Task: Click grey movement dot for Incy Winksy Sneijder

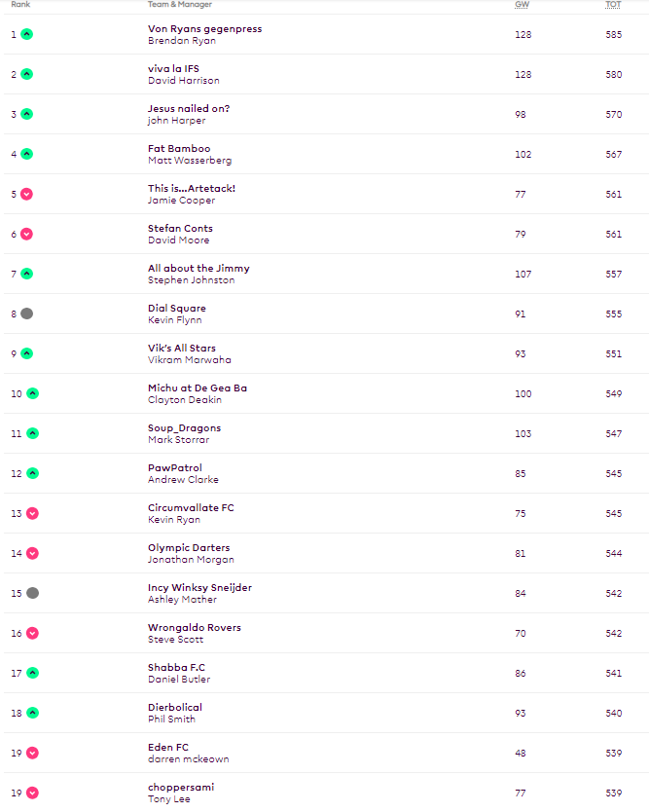Action: [32, 593]
